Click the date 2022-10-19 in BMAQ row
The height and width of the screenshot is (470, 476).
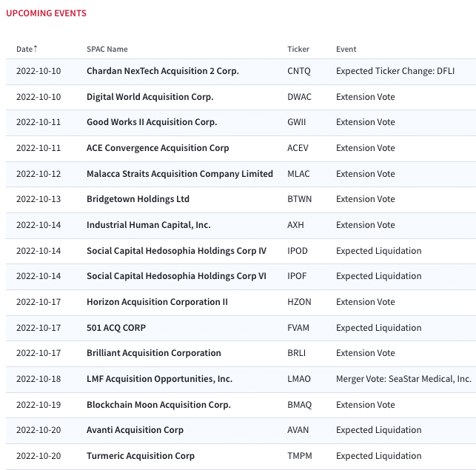38,405
